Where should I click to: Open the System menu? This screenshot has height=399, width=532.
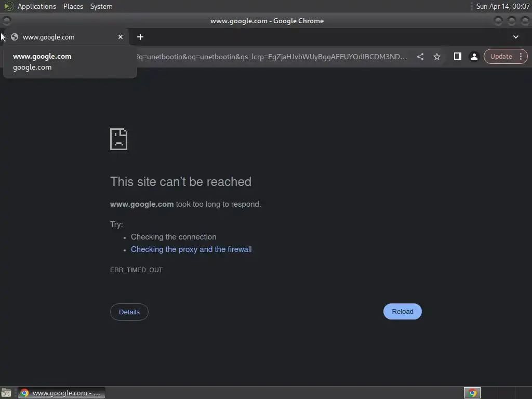(x=101, y=6)
